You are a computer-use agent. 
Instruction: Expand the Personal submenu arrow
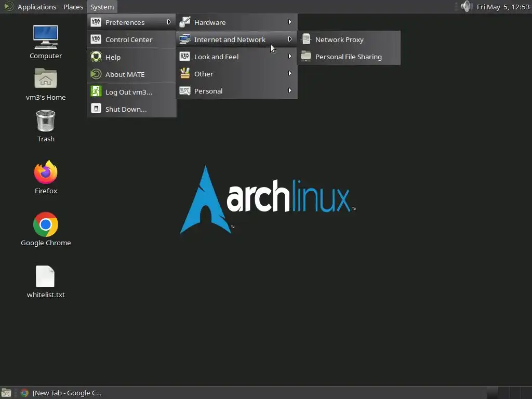coord(290,90)
